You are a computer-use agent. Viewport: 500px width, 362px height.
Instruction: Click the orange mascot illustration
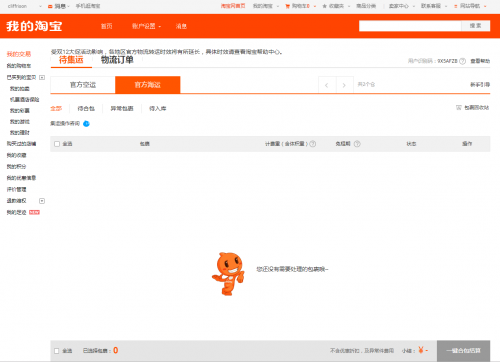click(229, 274)
